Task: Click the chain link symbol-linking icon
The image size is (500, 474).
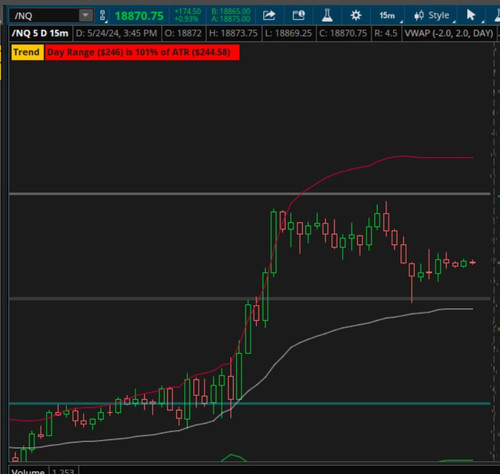Action: click(103, 16)
